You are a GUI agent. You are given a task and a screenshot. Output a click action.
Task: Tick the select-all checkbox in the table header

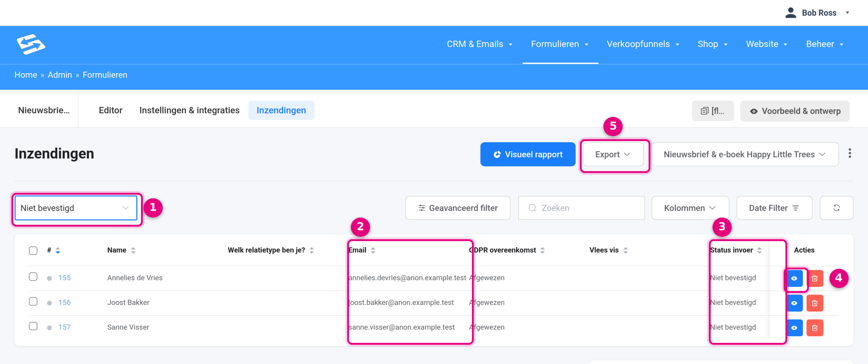33,250
